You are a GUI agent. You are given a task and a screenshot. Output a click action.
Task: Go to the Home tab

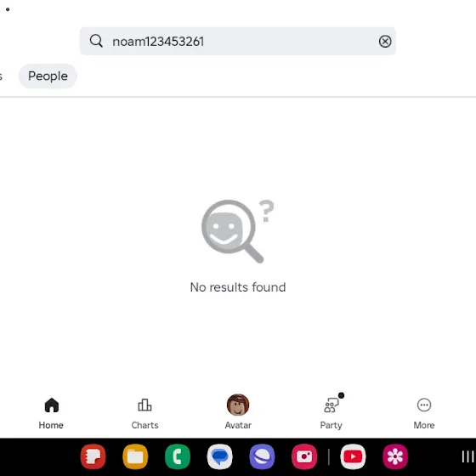(51, 413)
